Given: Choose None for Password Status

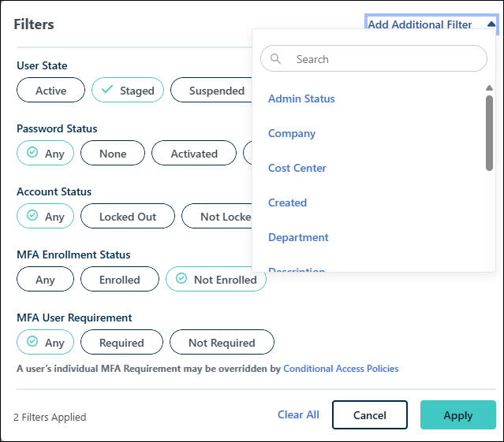Looking at the screenshot, I should click(x=113, y=154).
